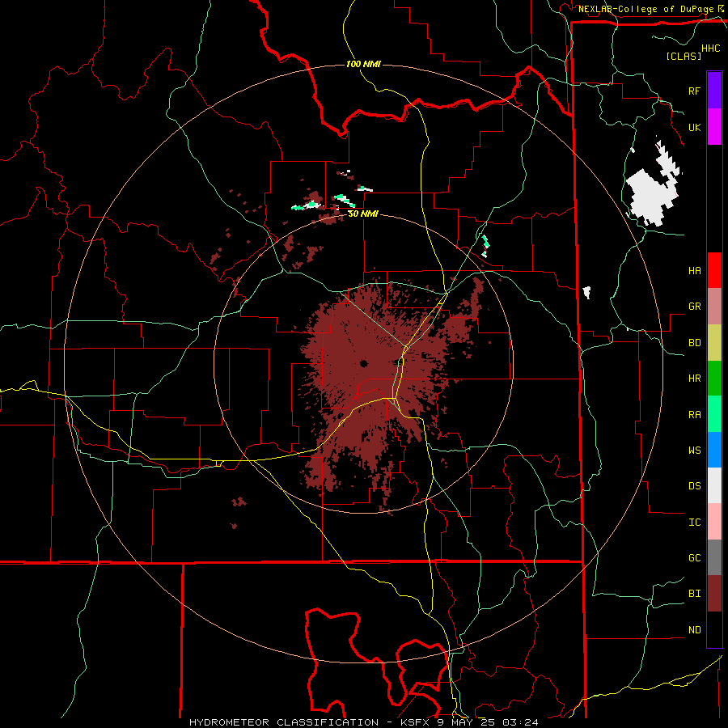Click the 'IC' legend label
Viewport: 728px width, 728px height.
point(695,523)
